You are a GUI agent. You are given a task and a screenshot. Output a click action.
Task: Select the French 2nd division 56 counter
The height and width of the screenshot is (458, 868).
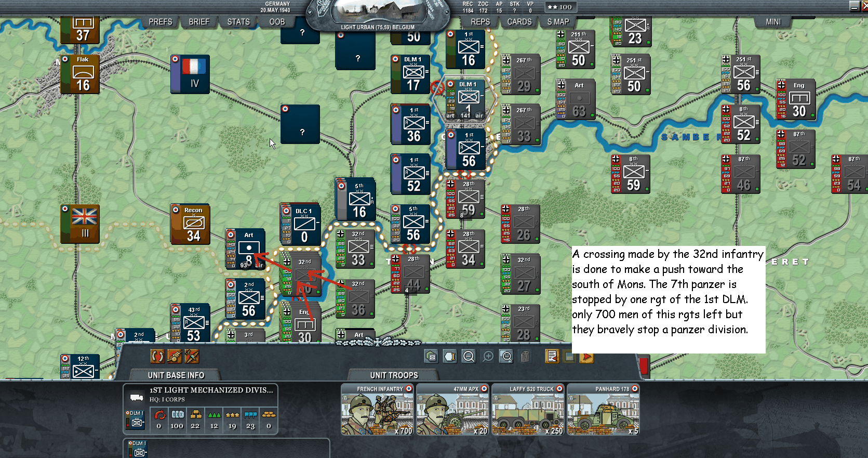245,299
